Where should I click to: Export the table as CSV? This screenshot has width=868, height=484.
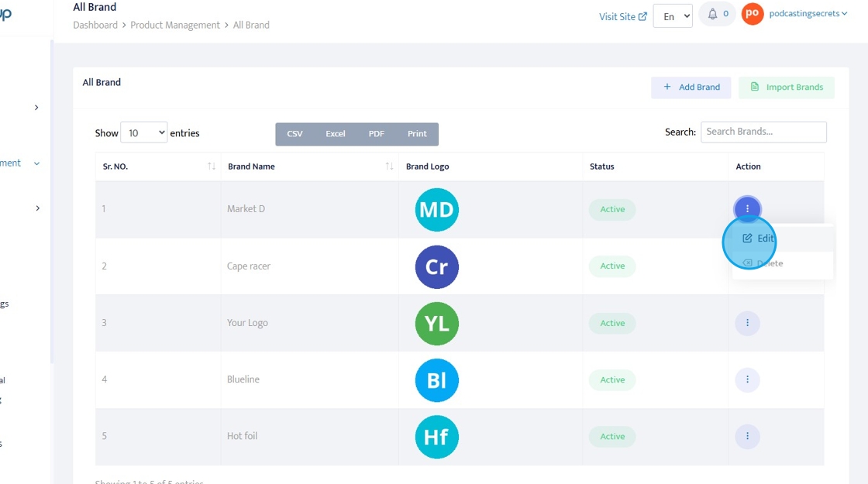click(294, 134)
